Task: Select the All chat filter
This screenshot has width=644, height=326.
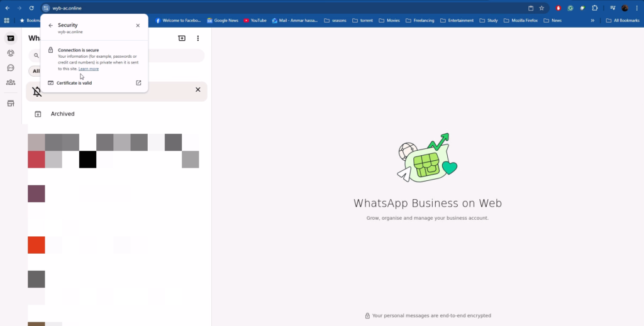Action: [36, 71]
